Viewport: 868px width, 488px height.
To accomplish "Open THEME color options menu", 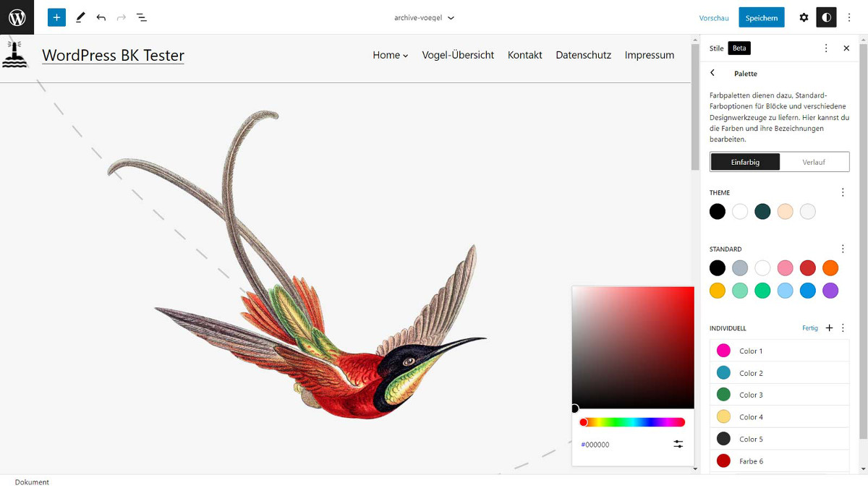I will pyautogui.click(x=843, y=192).
